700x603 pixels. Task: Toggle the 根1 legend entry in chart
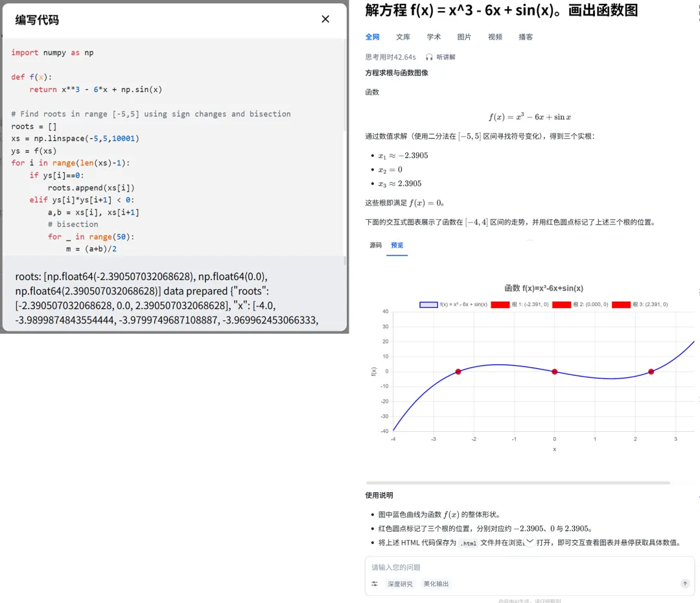[515, 305]
